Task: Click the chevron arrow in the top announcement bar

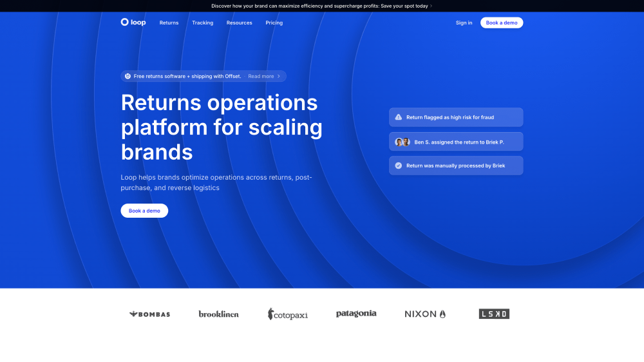Action: click(431, 6)
